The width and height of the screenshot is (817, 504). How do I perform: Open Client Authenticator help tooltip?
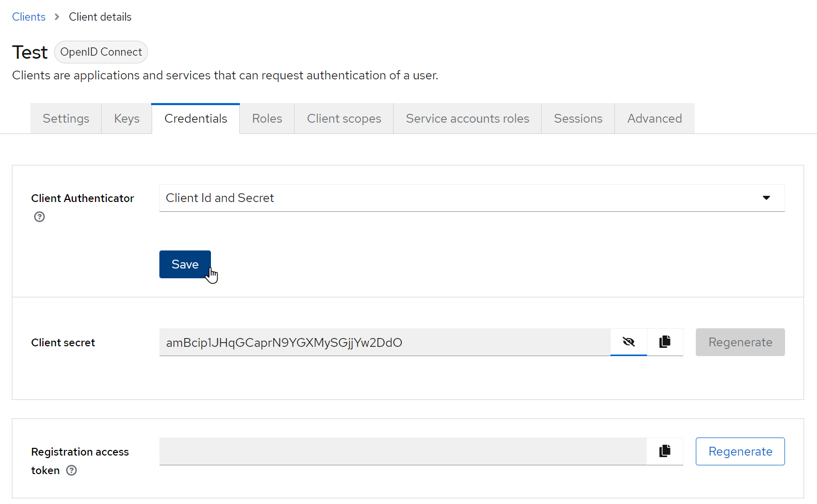coord(40,217)
